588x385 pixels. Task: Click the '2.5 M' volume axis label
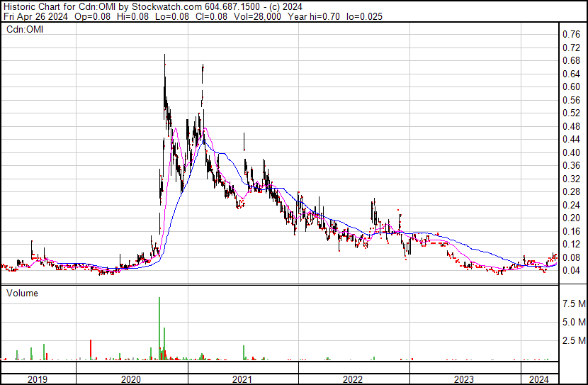click(x=574, y=340)
